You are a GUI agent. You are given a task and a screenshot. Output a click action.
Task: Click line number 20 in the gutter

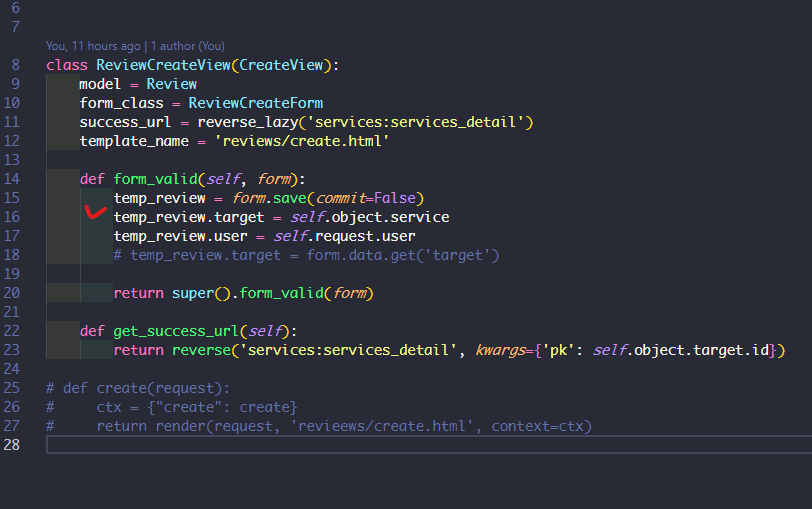pyautogui.click(x=12, y=293)
